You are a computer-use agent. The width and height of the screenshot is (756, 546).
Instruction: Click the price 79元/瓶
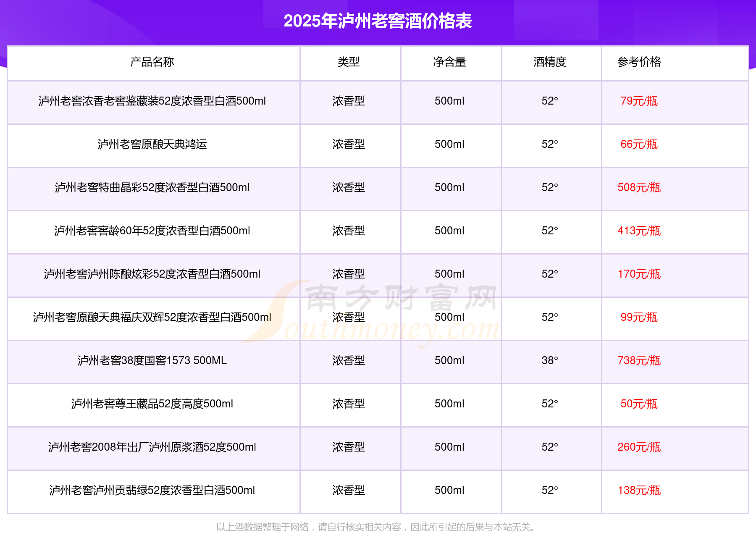[639, 101]
